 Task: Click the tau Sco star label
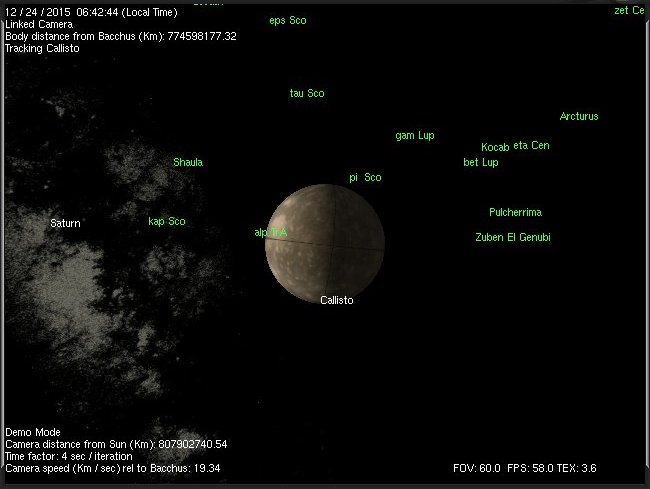click(307, 93)
